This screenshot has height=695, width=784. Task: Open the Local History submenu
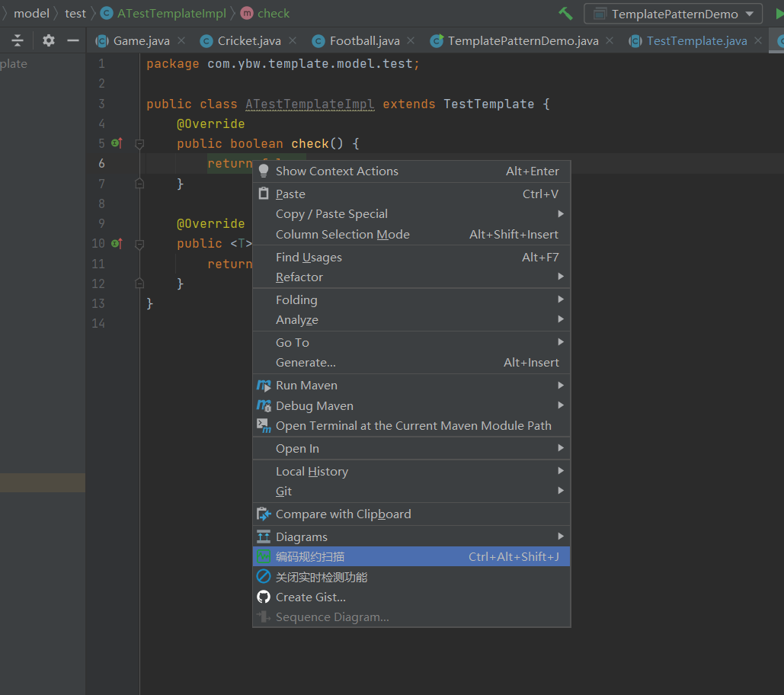[411, 472]
